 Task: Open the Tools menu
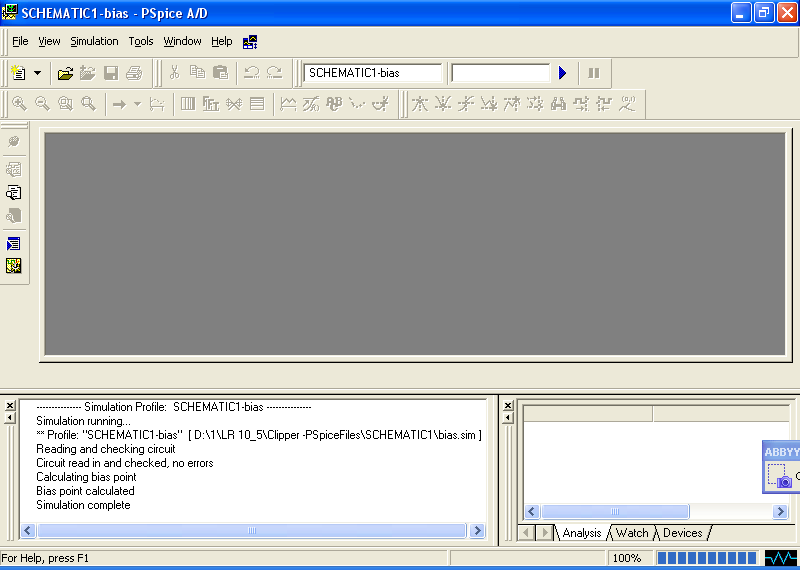pyautogui.click(x=141, y=41)
